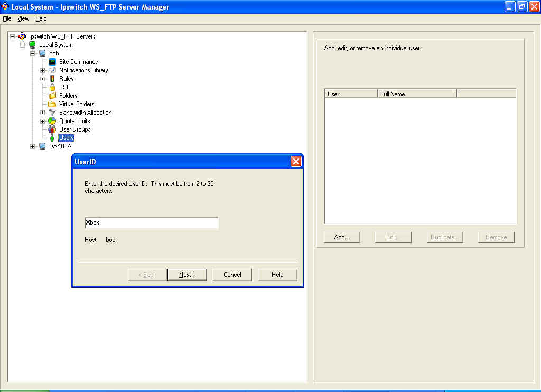Screen dimensions: 541x392
Task: Click the bob host computer icon
Action: [42, 53]
